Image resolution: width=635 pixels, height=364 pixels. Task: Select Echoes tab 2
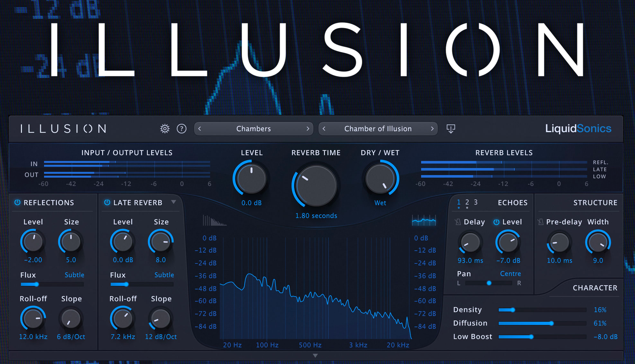467,202
